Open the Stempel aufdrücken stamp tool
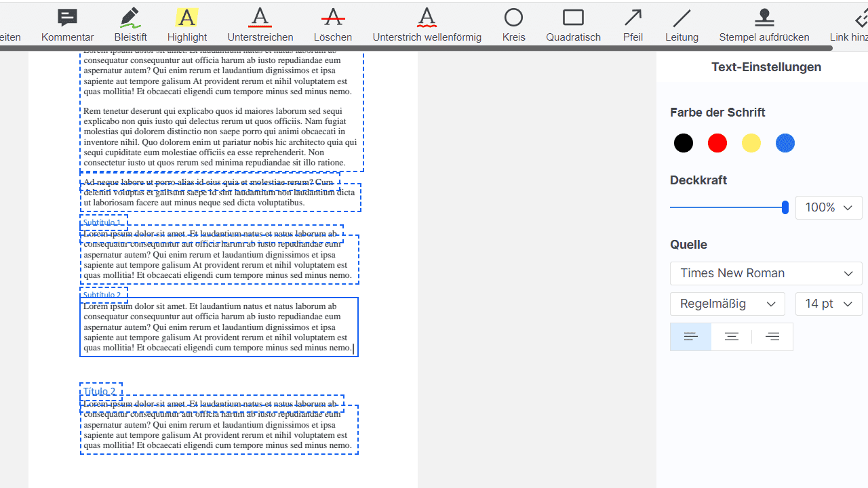The image size is (868, 488). (x=764, y=25)
